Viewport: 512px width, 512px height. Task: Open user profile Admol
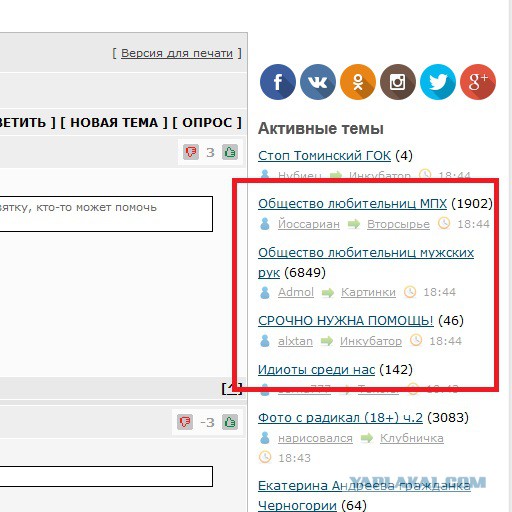296,292
